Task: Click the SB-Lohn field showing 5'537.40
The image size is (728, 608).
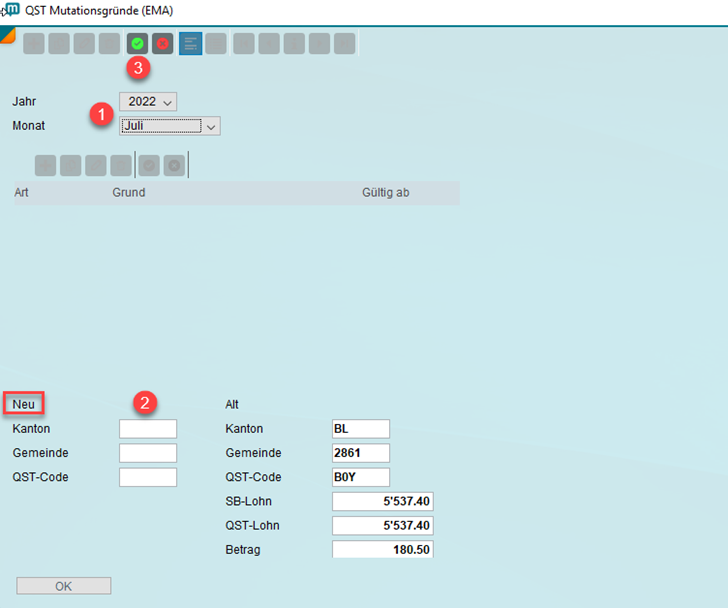Action: (382, 501)
